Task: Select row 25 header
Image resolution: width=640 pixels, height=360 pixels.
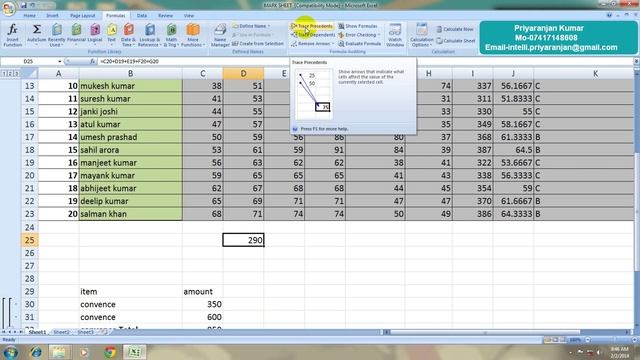Action: coord(29,240)
